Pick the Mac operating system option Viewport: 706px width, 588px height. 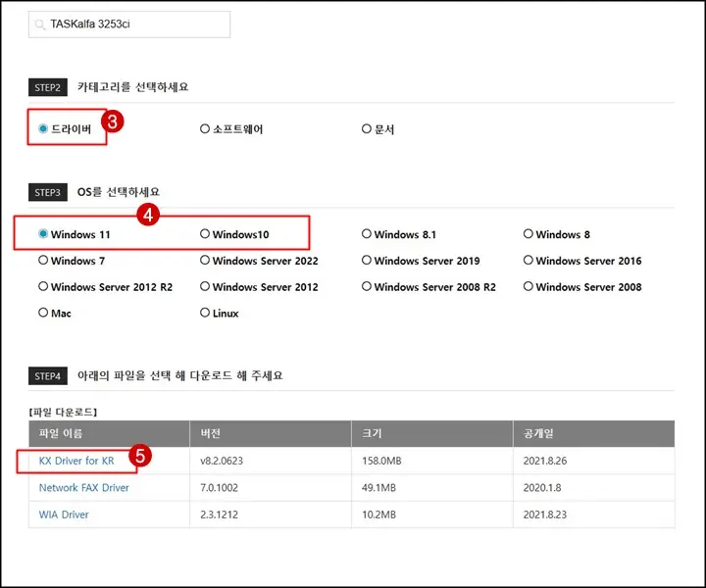pos(43,313)
